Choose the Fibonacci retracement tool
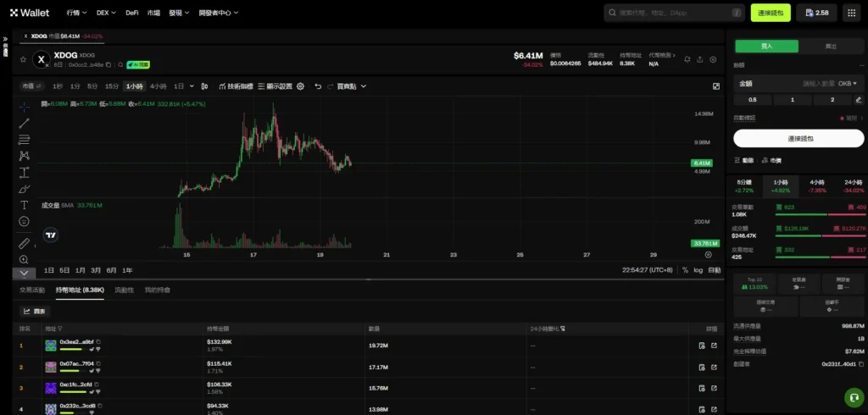The width and height of the screenshot is (868, 415). [x=24, y=140]
